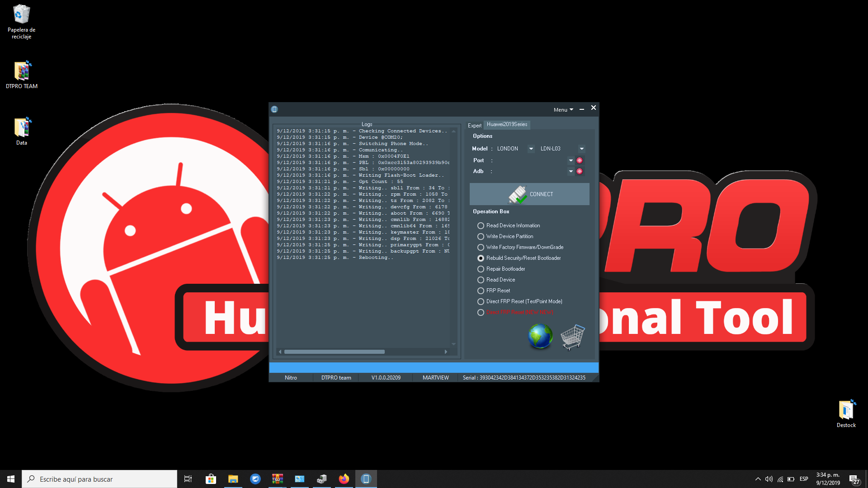Select Repair Bootloader option
Viewport: 868px width, 488px height.
pos(501,269)
